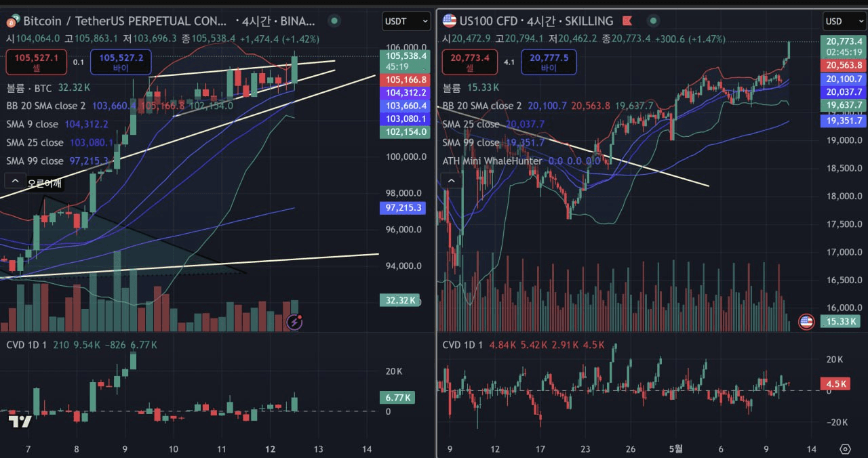Viewport: 868px width, 458px height.
Task: Click the red 20,563.8 price axis label
Action: [x=844, y=66]
